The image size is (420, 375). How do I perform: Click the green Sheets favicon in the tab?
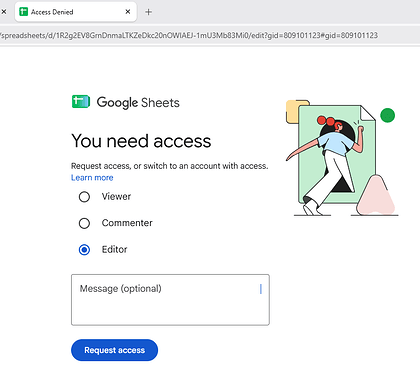click(x=23, y=12)
